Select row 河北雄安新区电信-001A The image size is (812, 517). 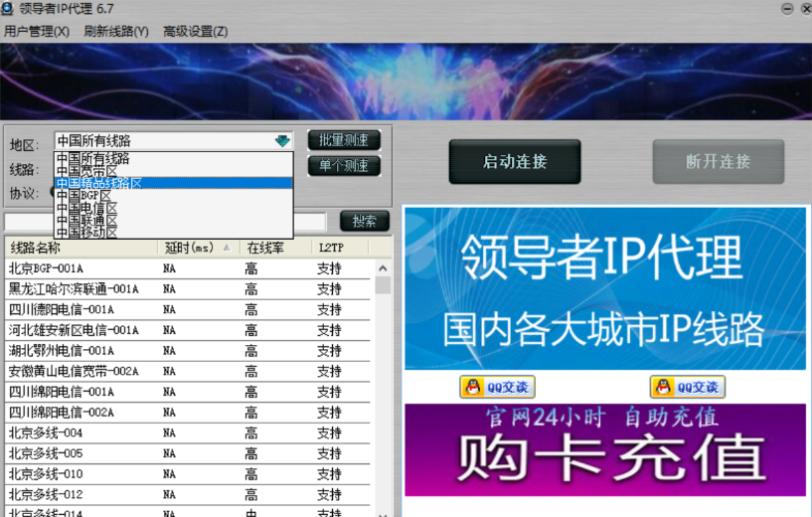click(188, 330)
